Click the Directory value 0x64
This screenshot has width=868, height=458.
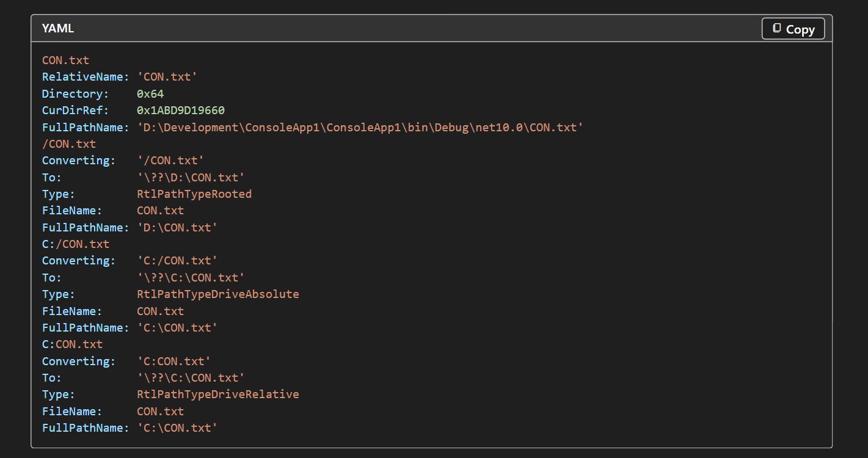pos(150,94)
